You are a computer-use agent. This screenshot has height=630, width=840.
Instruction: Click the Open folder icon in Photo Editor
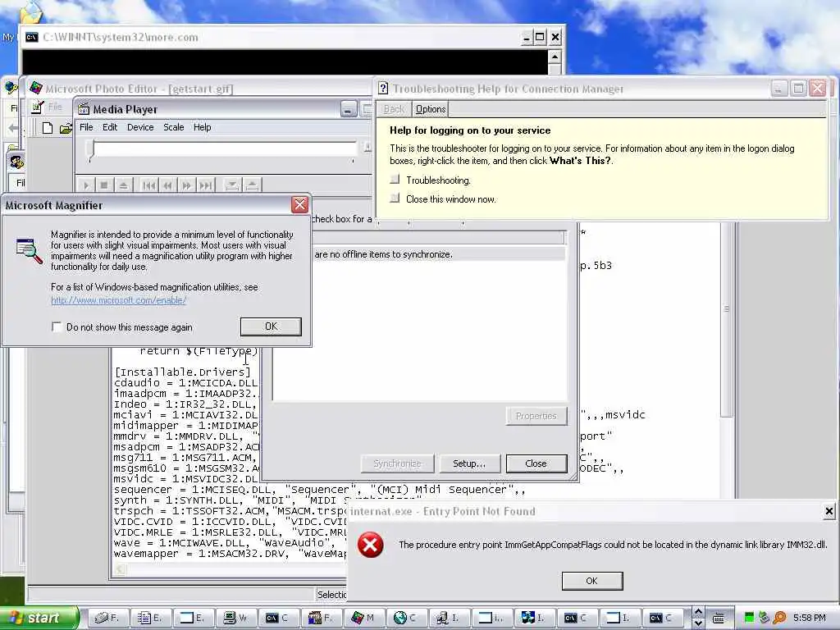pyautogui.click(x=66, y=128)
